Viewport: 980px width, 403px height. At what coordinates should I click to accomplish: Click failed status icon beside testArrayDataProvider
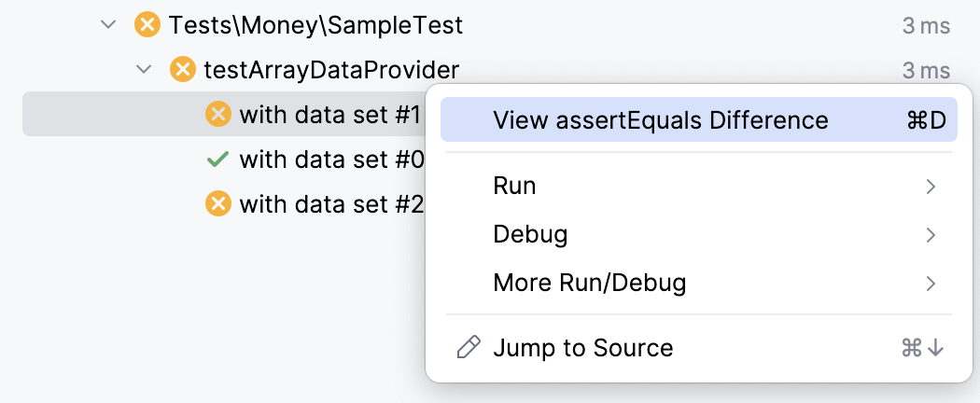pos(183,69)
